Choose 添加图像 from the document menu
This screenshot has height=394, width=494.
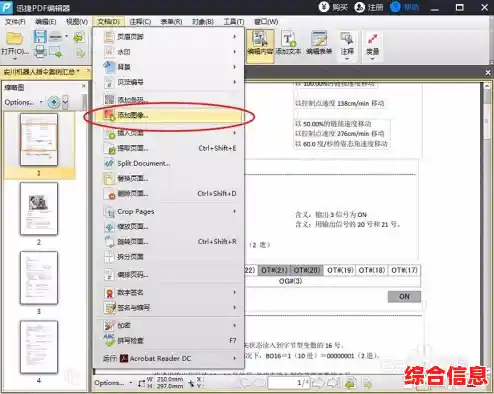coord(168,115)
